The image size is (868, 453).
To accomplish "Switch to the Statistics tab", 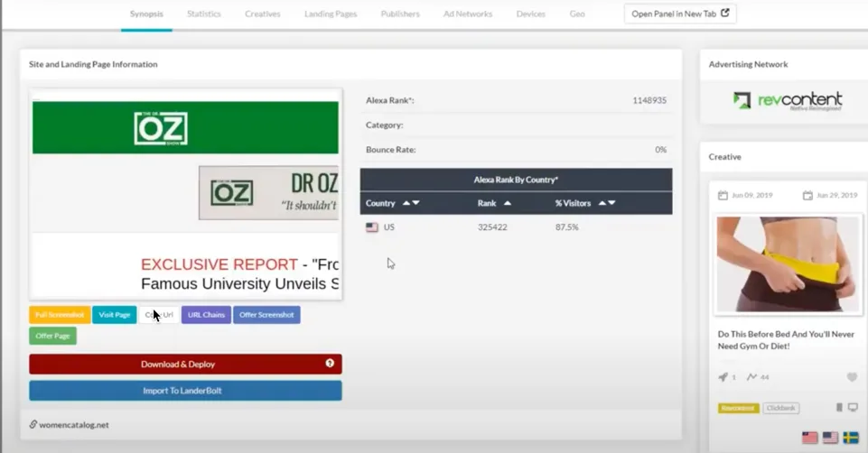I will [204, 14].
